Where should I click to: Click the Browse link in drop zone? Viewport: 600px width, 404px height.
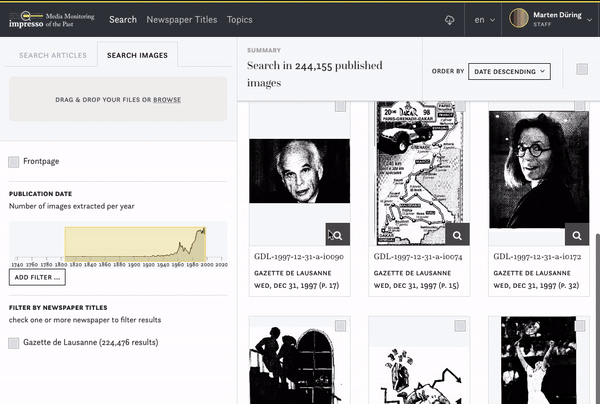pyautogui.click(x=167, y=100)
